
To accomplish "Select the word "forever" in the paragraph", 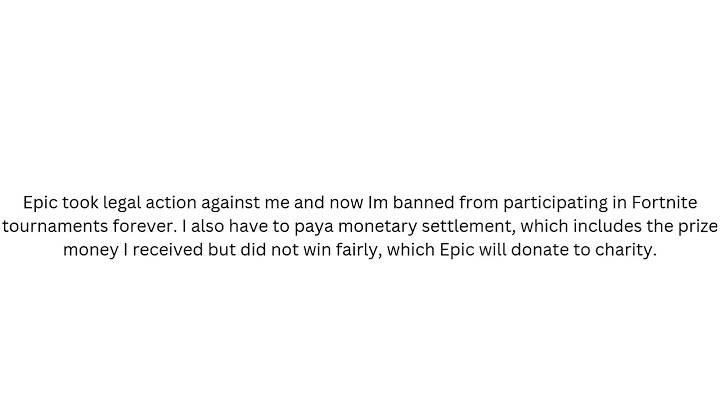I will point(145,226).
